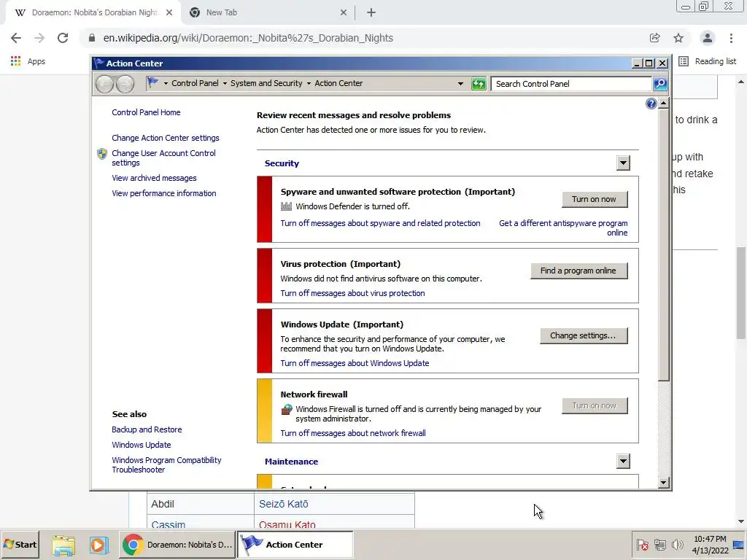Expand the Control Panel breadcrumb arrow
Image resolution: width=747 pixels, height=560 pixels.
coord(225,83)
